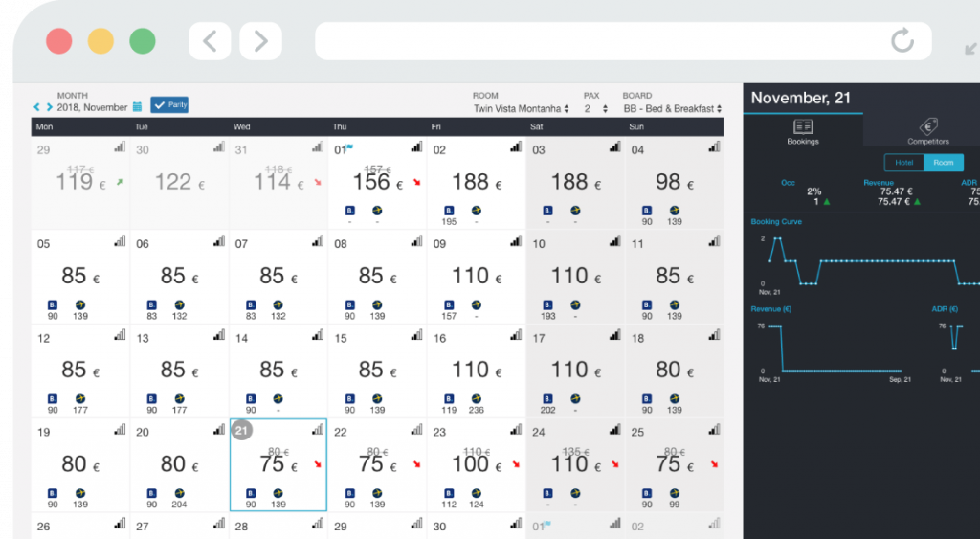Open the Pax dropdown
The height and width of the screenshot is (539, 980).
(596, 109)
